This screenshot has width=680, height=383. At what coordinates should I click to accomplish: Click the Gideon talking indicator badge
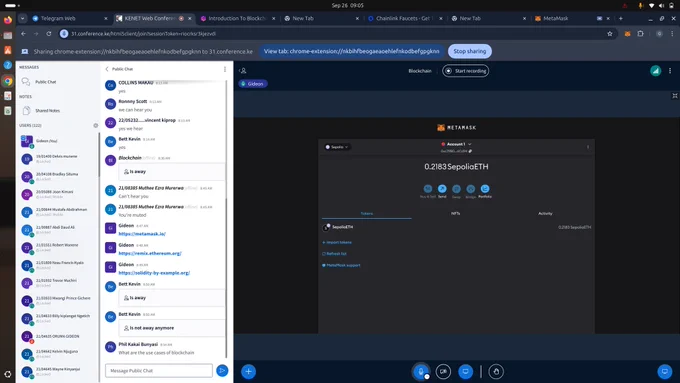(252, 84)
